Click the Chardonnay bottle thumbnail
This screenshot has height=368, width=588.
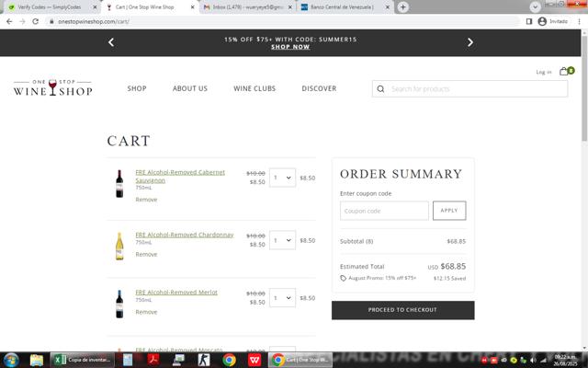(x=119, y=246)
